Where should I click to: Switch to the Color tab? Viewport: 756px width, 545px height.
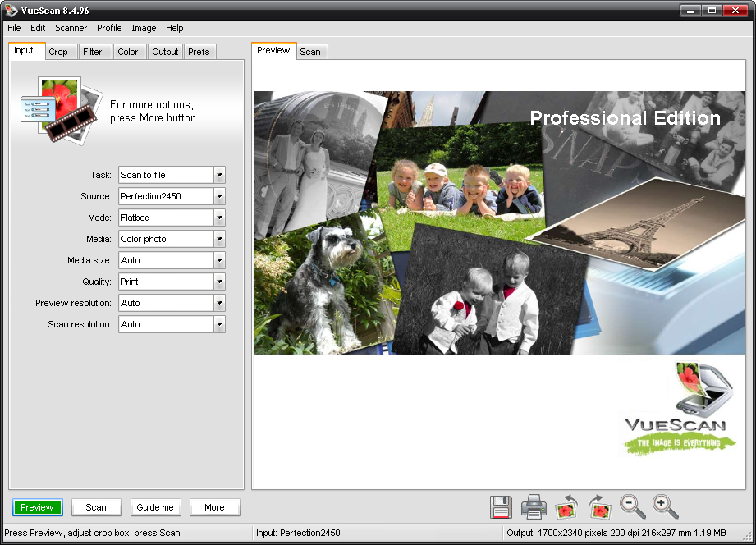(x=130, y=52)
